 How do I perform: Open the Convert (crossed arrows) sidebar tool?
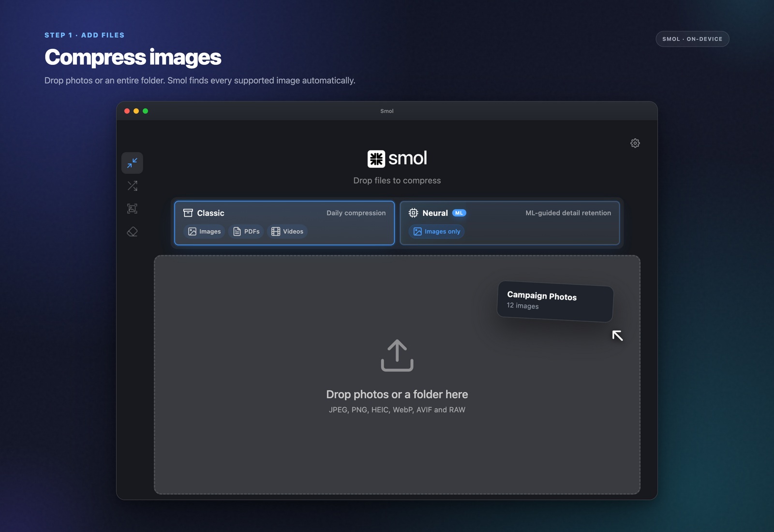132,186
